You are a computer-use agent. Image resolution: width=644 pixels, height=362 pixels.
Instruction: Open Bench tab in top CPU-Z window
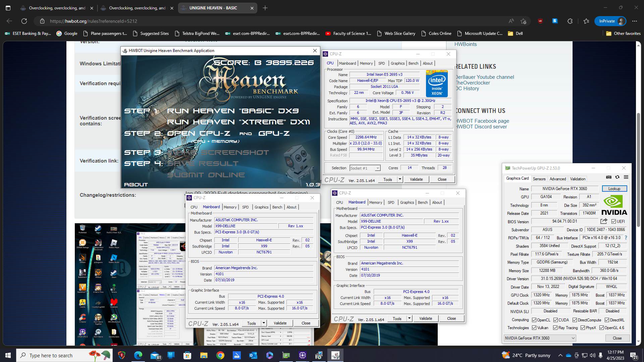(x=413, y=63)
